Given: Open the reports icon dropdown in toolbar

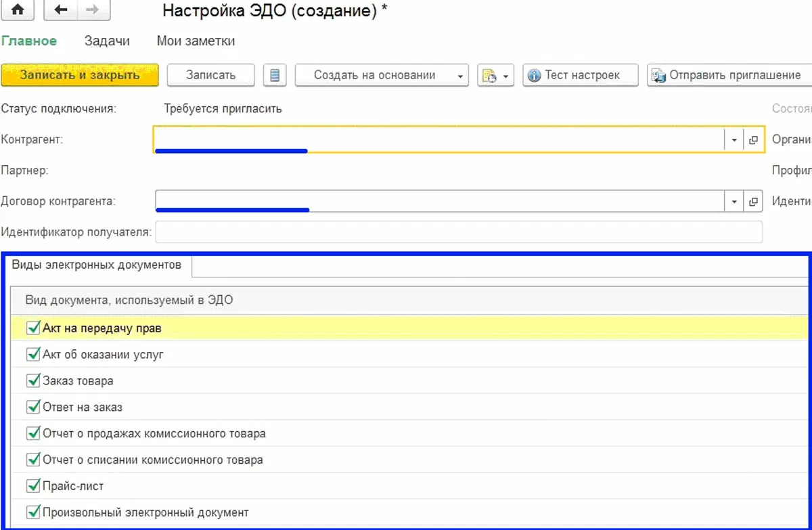Looking at the screenshot, I should (496, 75).
